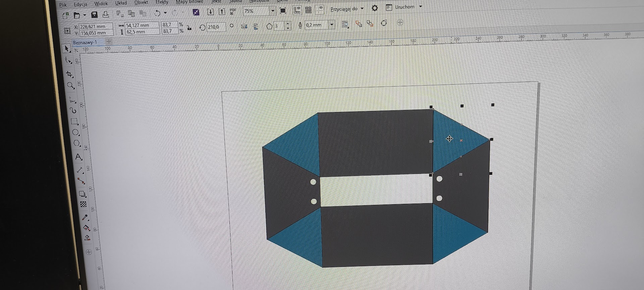644x290 pixels.
Task: Click the object origin reference grid
Action: [67, 31]
